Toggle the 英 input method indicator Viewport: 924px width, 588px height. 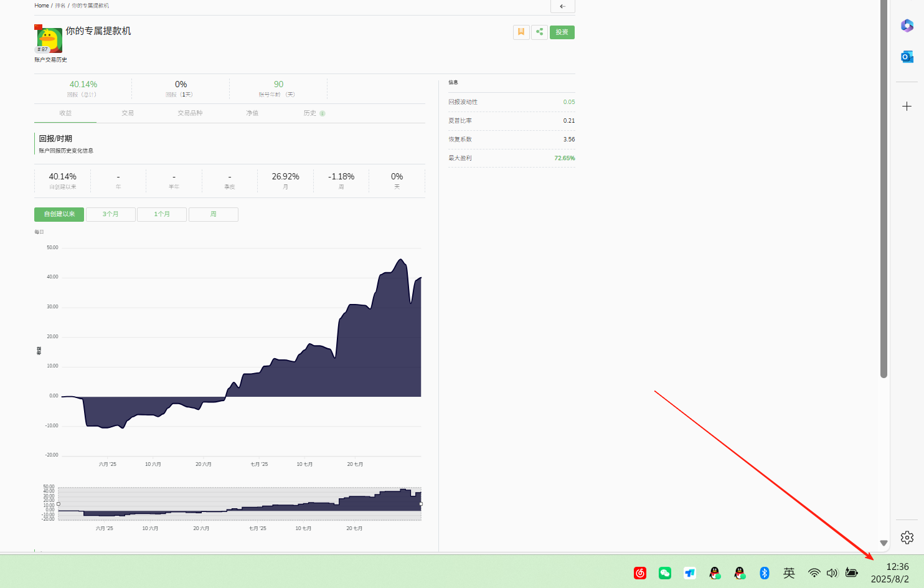[789, 573]
